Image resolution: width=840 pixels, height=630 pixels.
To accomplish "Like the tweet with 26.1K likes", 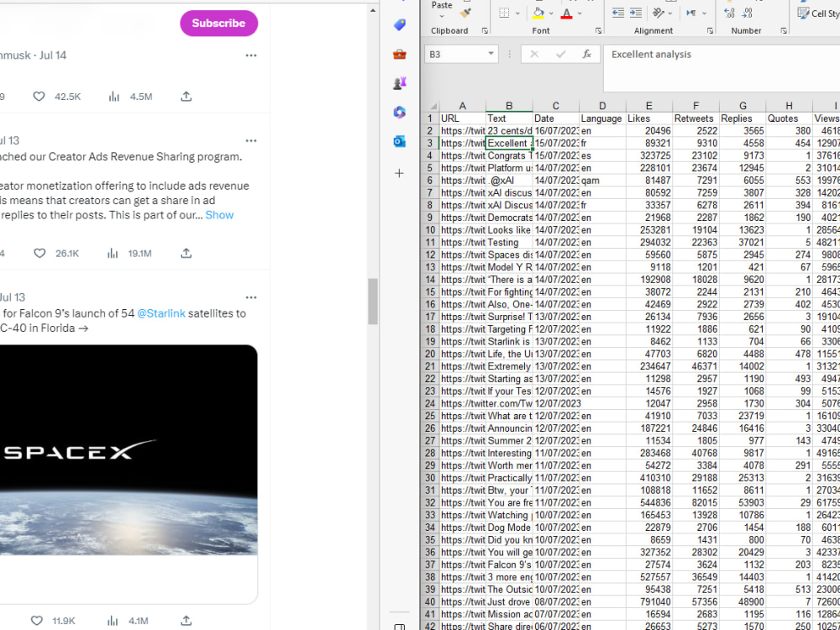I will (39, 253).
